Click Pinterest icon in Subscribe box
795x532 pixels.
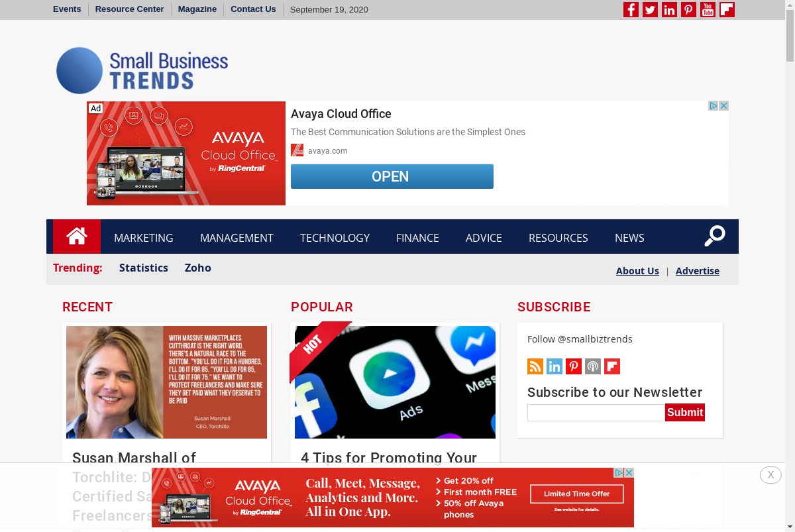574,366
